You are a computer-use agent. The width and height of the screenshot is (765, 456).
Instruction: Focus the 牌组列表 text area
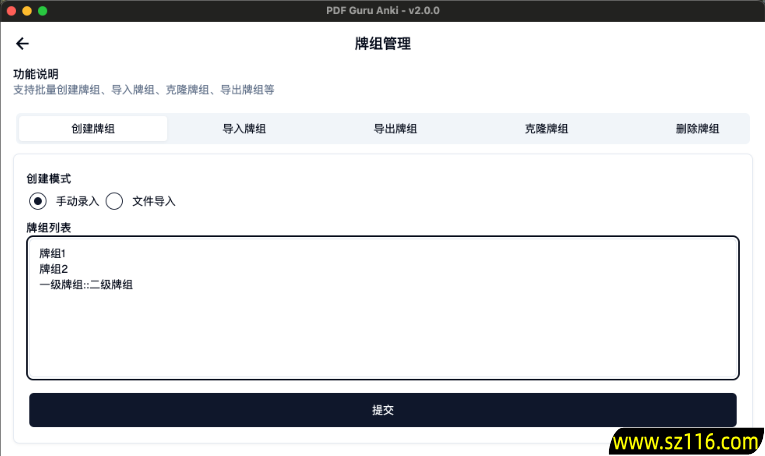tap(383, 330)
